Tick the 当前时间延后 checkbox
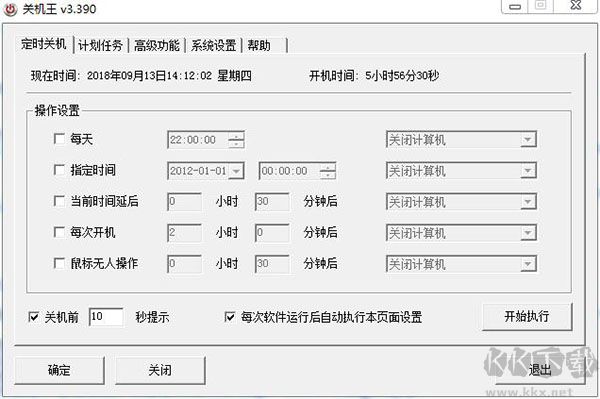 pos(59,201)
